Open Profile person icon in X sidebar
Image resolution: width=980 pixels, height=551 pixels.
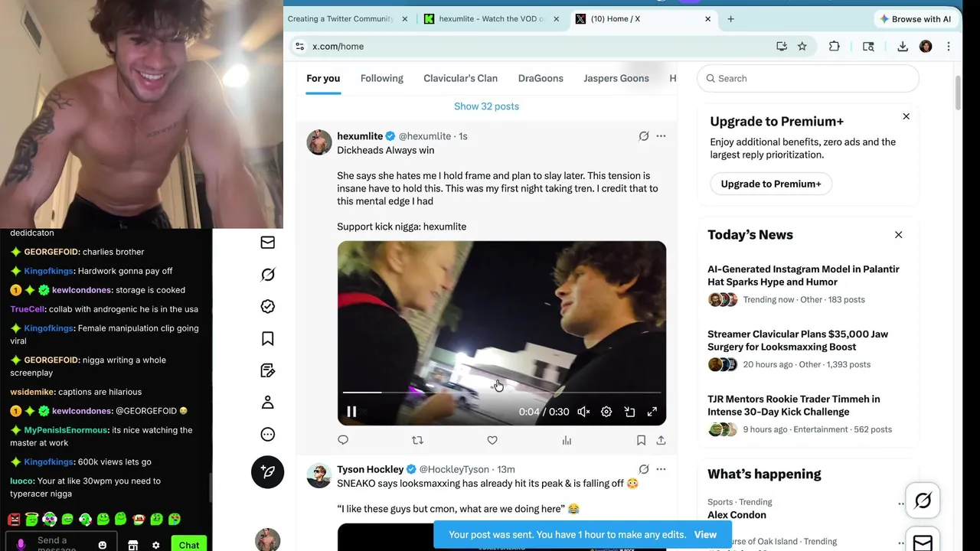pyautogui.click(x=267, y=403)
